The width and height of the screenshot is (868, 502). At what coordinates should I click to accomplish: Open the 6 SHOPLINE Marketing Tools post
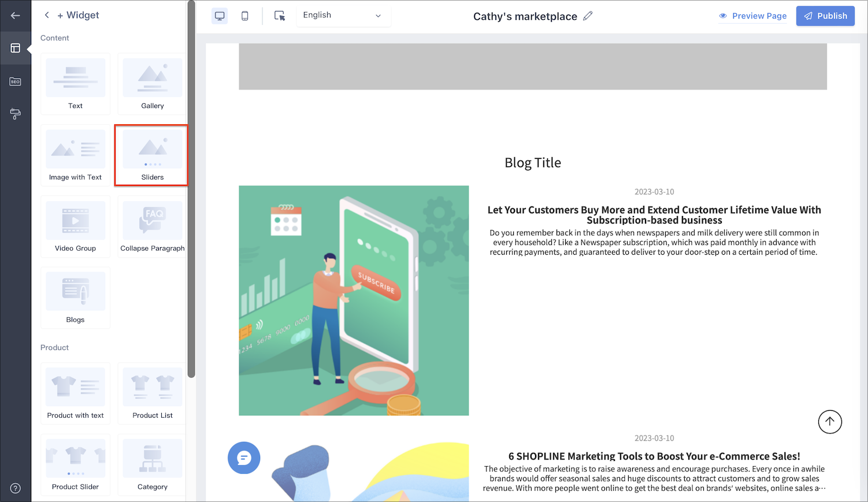click(654, 456)
